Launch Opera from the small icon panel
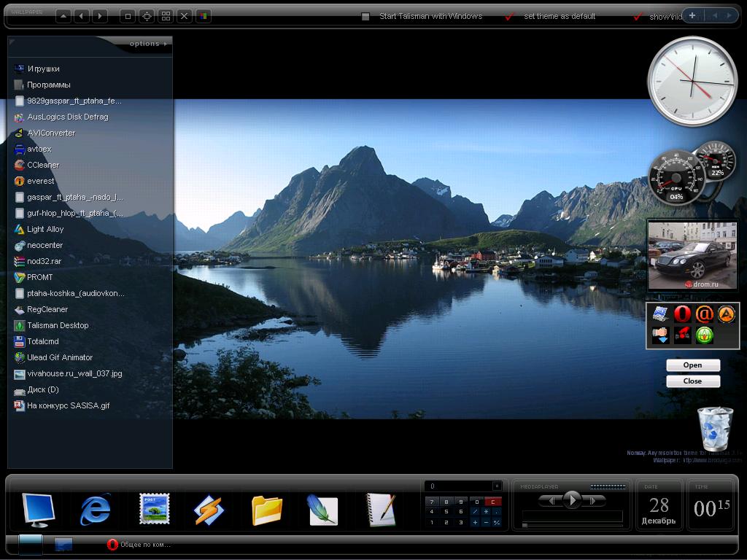 click(x=682, y=314)
